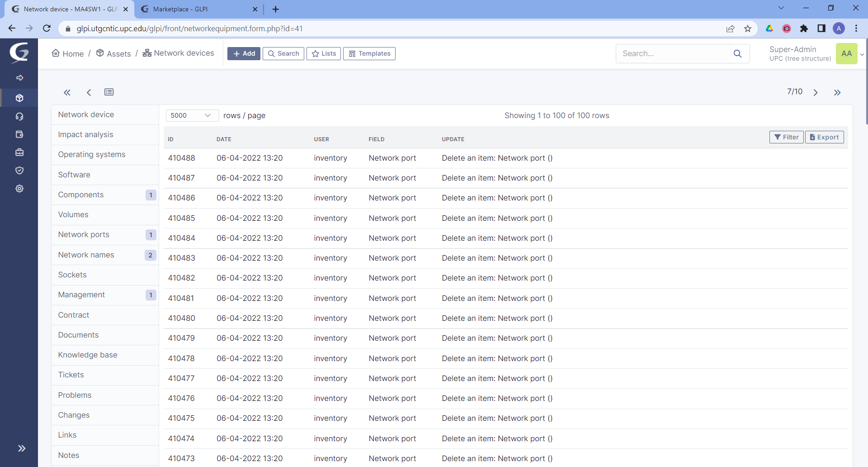This screenshot has width=868, height=467.
Task: Open the browser Extensions puzzle icon
Action: click(804, 29)
